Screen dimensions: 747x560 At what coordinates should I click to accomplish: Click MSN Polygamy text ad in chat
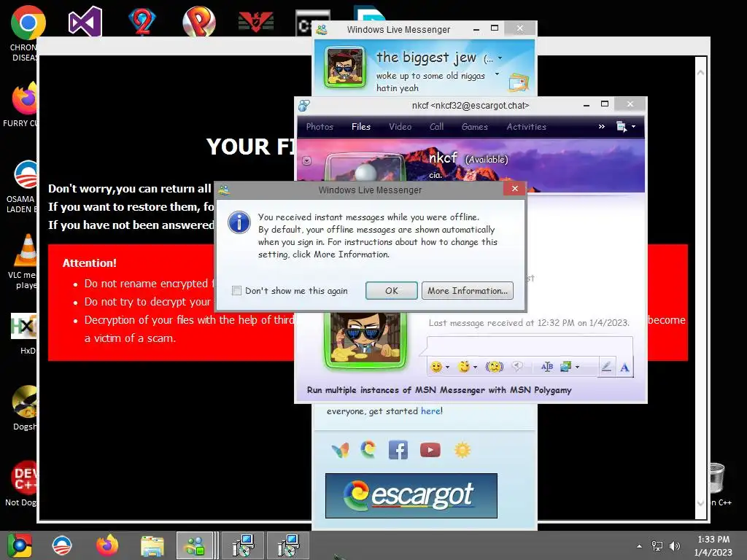coord(438,390)
